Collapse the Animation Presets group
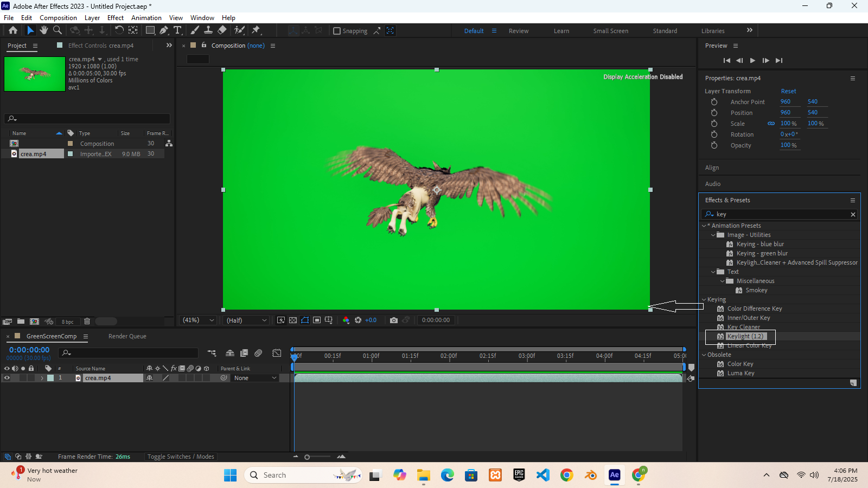The height and width of the screenshot is (488, 868). 704,226
